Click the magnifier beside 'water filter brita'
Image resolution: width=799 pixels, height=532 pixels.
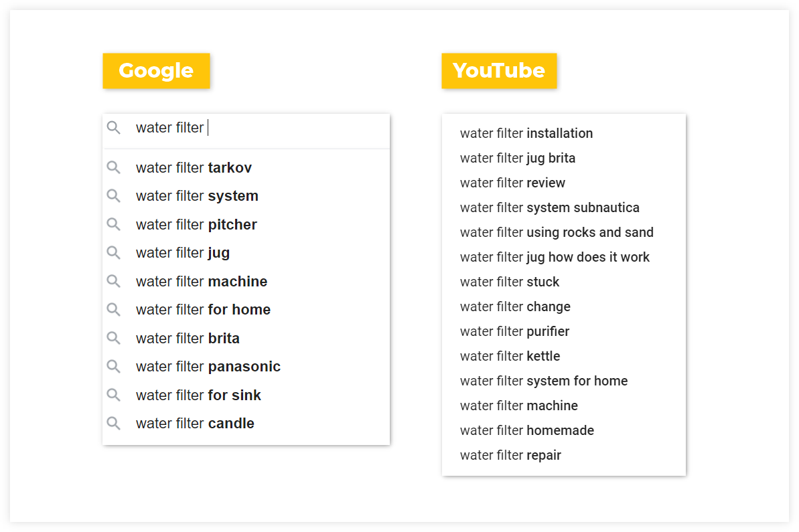(x=114, y=338)
